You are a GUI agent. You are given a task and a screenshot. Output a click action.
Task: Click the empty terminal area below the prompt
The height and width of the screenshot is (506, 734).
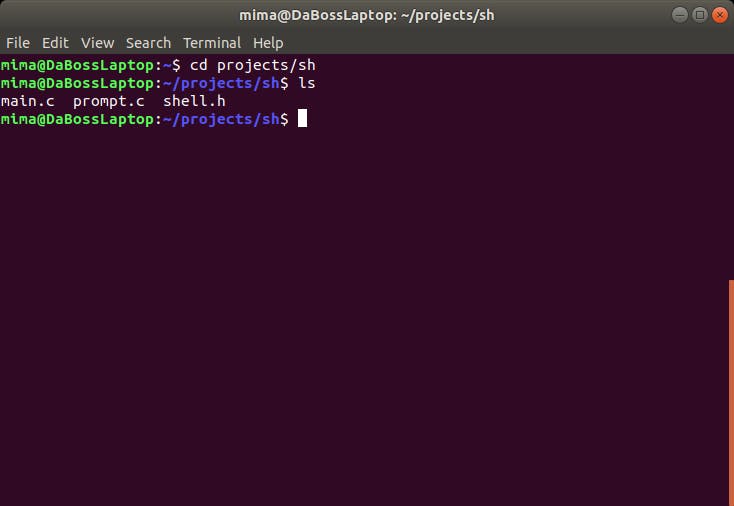364,316
